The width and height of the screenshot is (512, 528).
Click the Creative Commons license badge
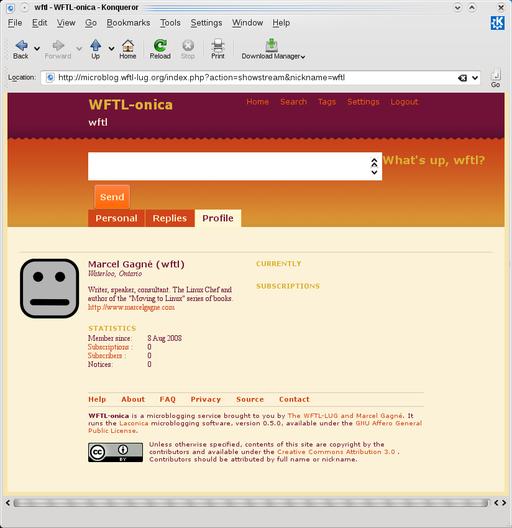coord(116,452)
